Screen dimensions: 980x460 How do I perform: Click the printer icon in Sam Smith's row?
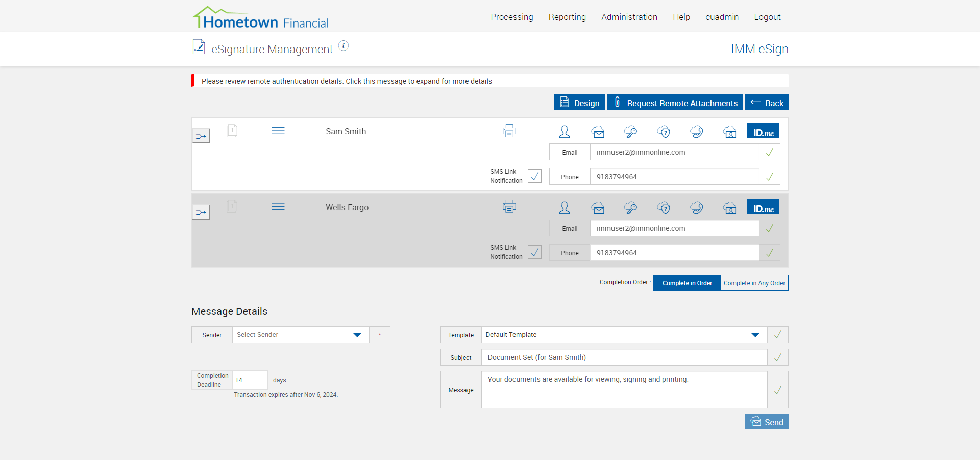coord(509,131)
